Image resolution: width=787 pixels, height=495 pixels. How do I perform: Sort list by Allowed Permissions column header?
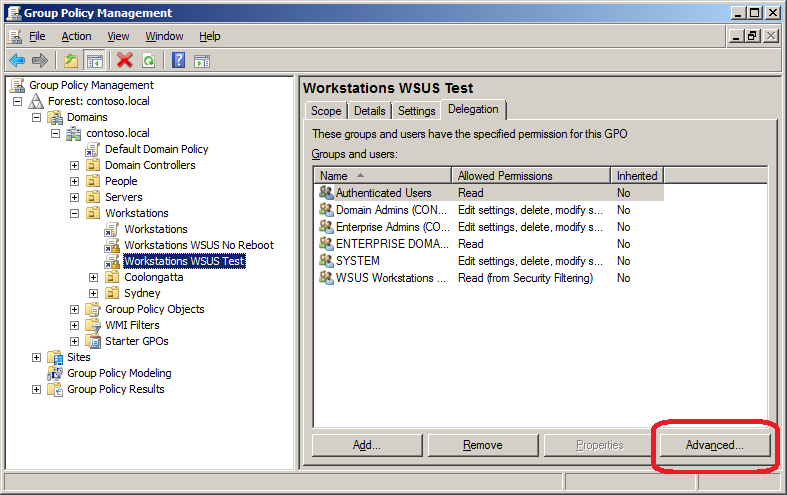(x=530, y=175)
